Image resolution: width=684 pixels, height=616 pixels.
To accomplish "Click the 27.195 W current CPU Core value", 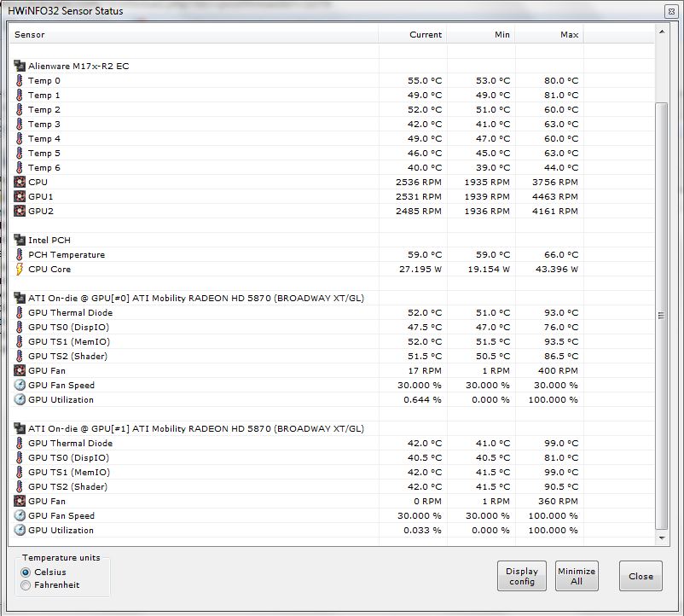I will [420, 269].
